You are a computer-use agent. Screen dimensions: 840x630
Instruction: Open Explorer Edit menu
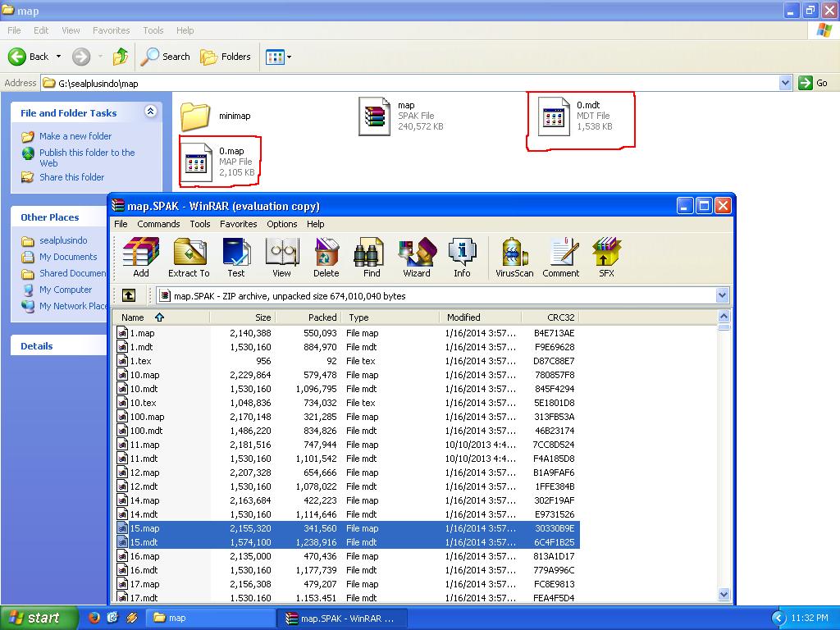(41, 30)
